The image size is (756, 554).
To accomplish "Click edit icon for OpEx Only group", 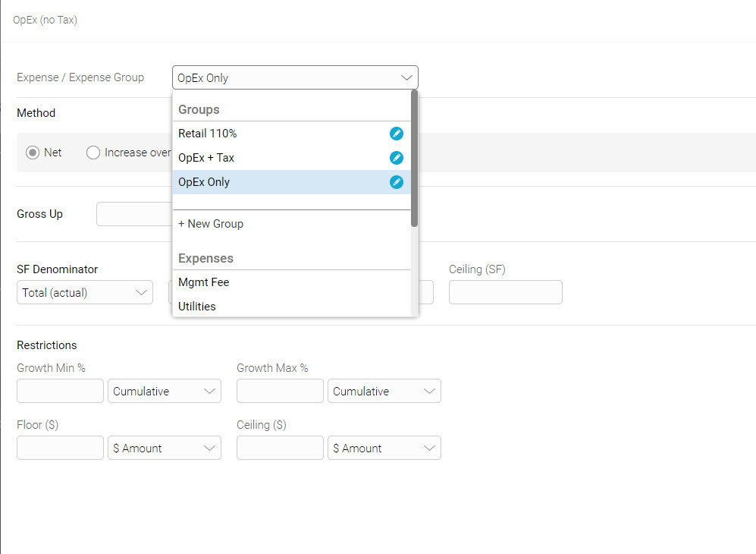I will tap(396, 182).
